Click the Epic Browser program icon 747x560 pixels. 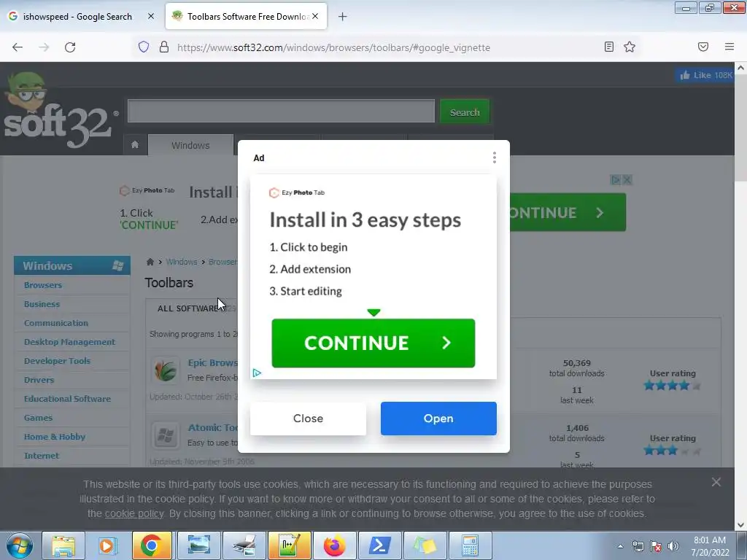(x=166, y=370)
